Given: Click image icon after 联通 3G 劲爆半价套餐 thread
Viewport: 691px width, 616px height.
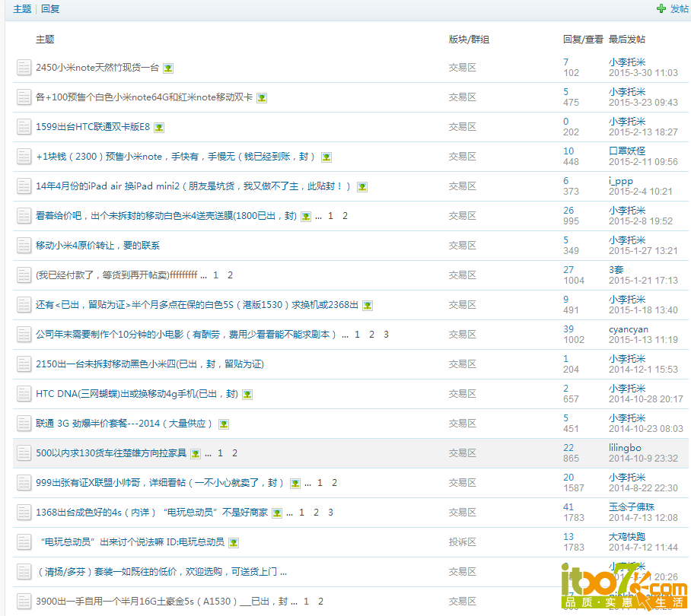Looking at the screenshot, I should coord(224,424).
